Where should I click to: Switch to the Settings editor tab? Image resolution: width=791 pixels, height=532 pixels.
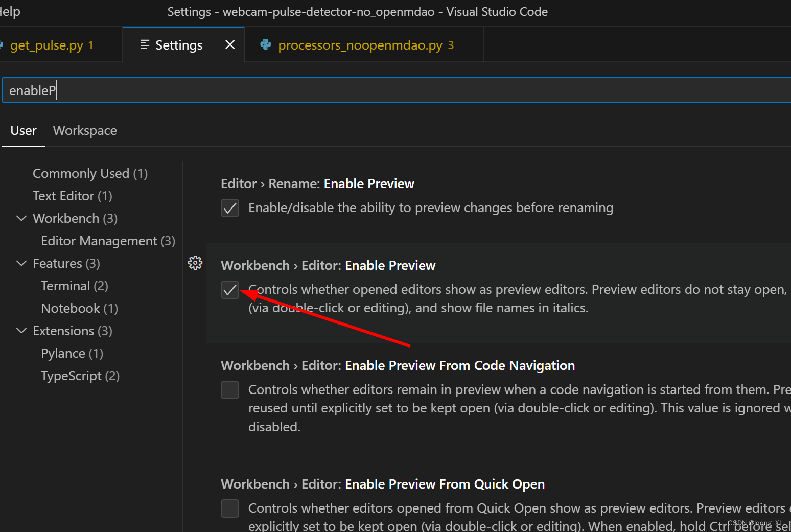click(x=184, y=44)
